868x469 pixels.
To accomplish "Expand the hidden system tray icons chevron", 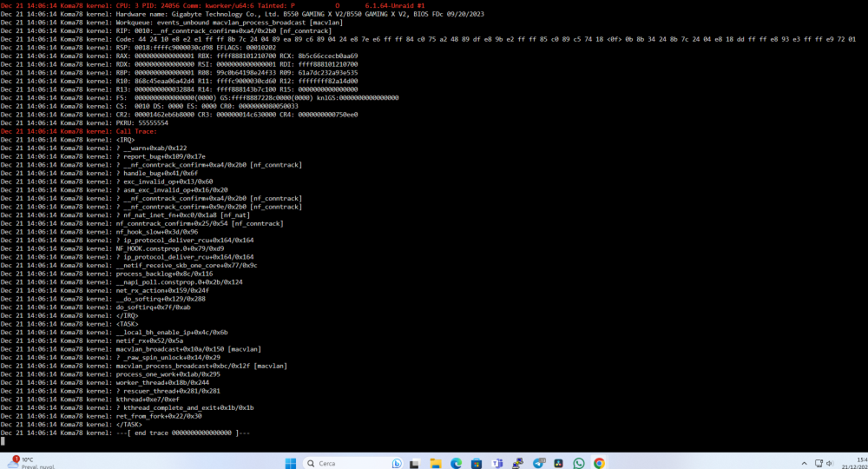I will pyautogui.click(x=804, y=464).
